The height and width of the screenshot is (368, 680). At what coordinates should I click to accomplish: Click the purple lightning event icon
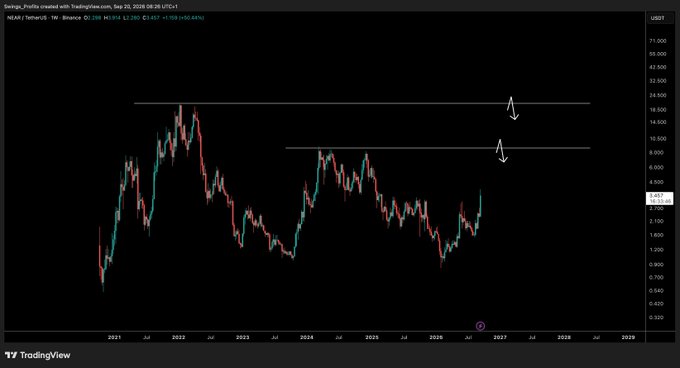point(480,326)
